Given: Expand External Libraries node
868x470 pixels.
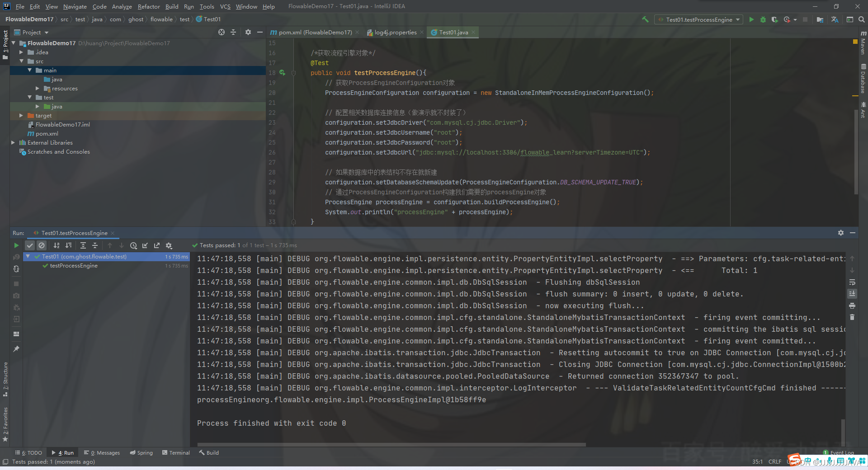Looking at the screenshot, I should [x=13, y=142].
